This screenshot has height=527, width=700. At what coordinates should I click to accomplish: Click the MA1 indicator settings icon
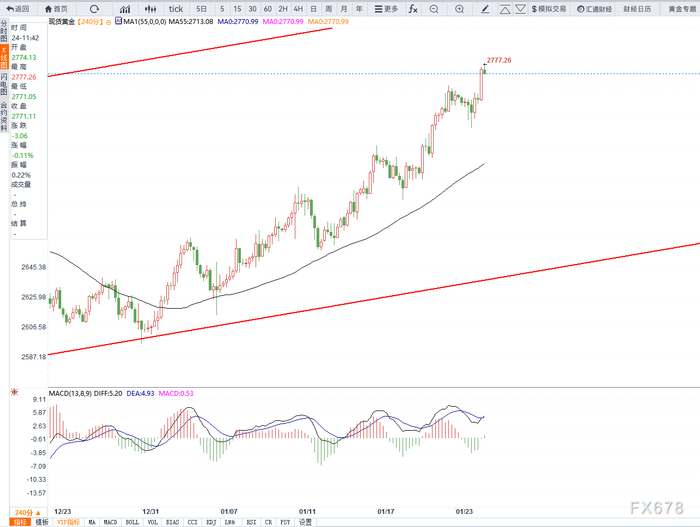118,21
